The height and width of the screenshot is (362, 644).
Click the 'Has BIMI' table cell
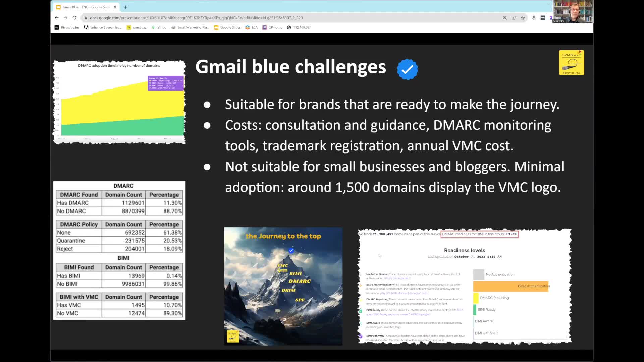pos(79,276)
